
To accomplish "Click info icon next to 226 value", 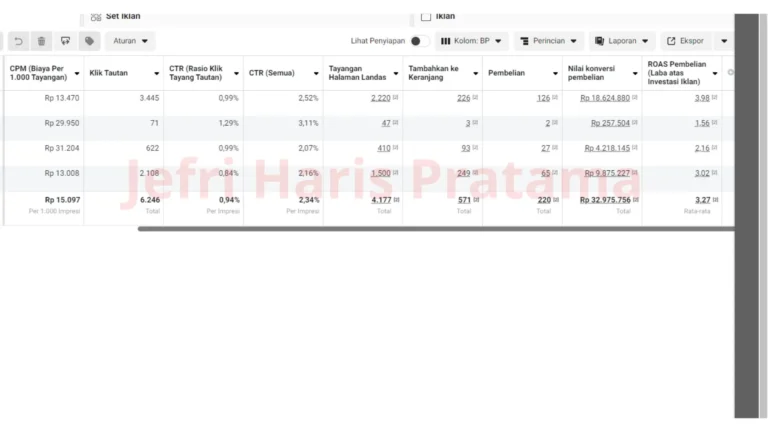I will 476,98.
